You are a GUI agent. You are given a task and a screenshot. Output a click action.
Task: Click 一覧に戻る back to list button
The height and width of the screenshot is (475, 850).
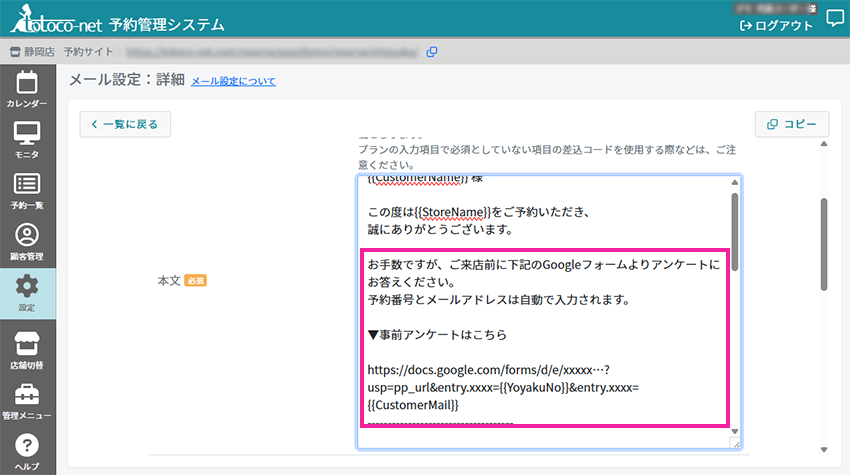point(125,123)
